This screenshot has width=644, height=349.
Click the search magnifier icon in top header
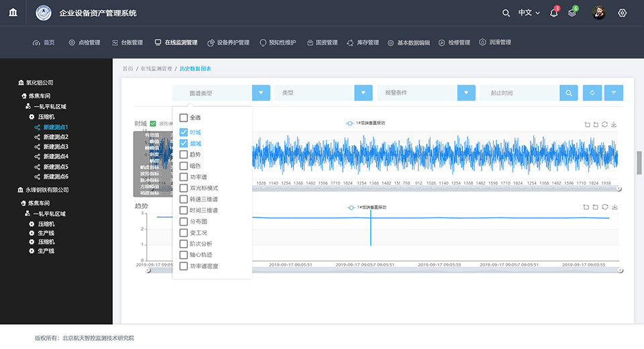pyautogui.click(x=506, y=13)
